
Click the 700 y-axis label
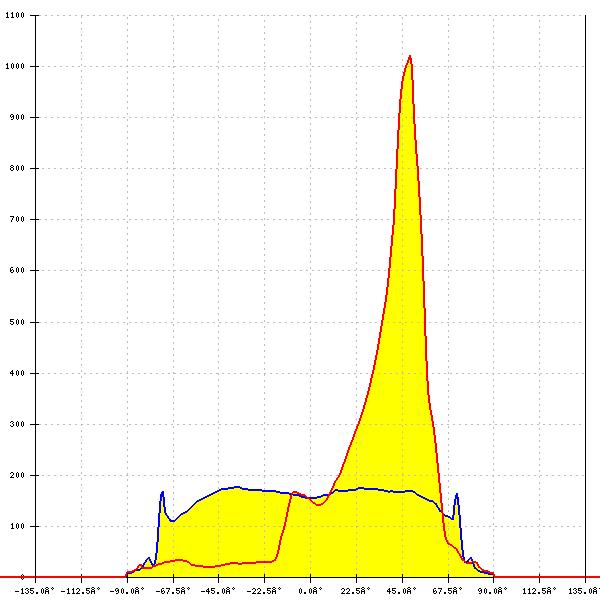pos(17,219)
